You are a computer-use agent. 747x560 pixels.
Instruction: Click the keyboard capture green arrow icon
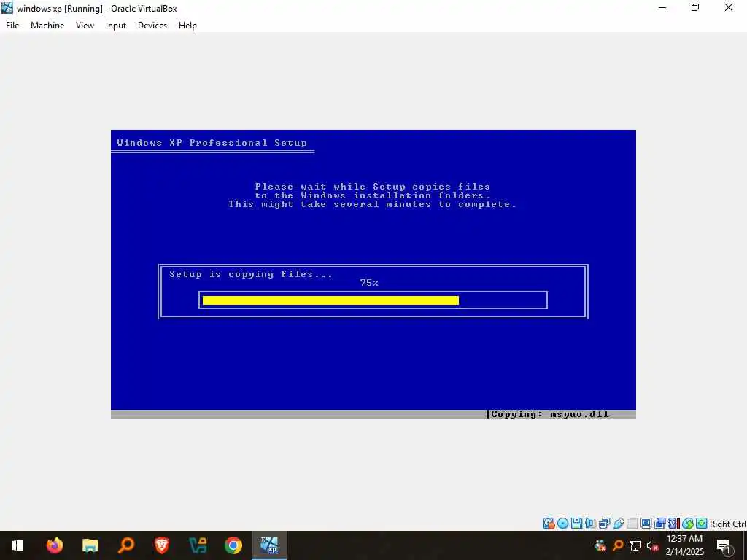[701, 524]
